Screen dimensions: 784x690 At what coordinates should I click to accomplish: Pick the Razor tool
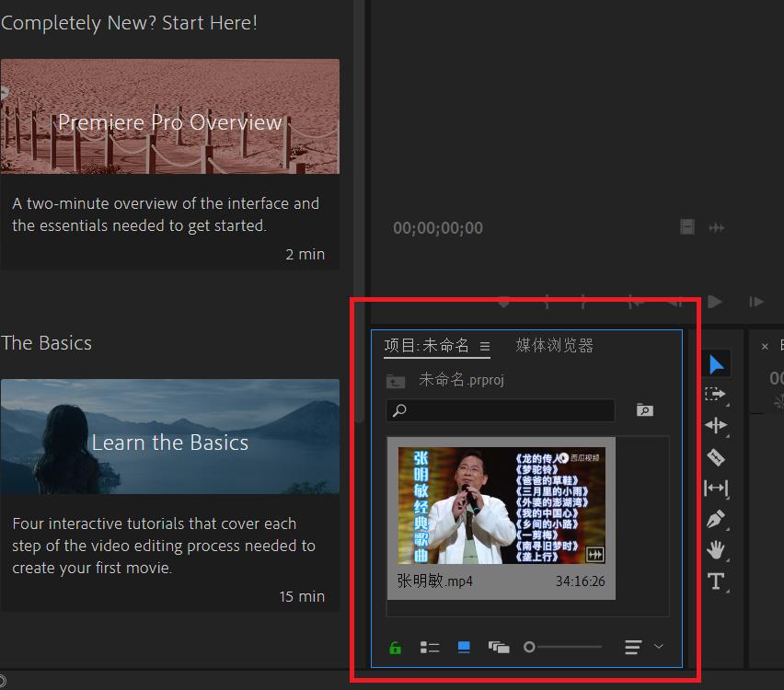pos(715,457)
